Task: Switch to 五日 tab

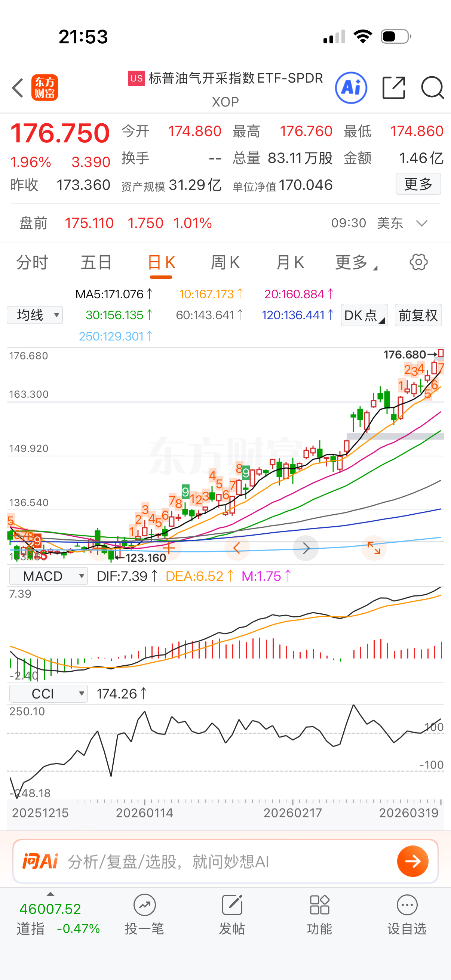Action: click(x=96, y=262)
